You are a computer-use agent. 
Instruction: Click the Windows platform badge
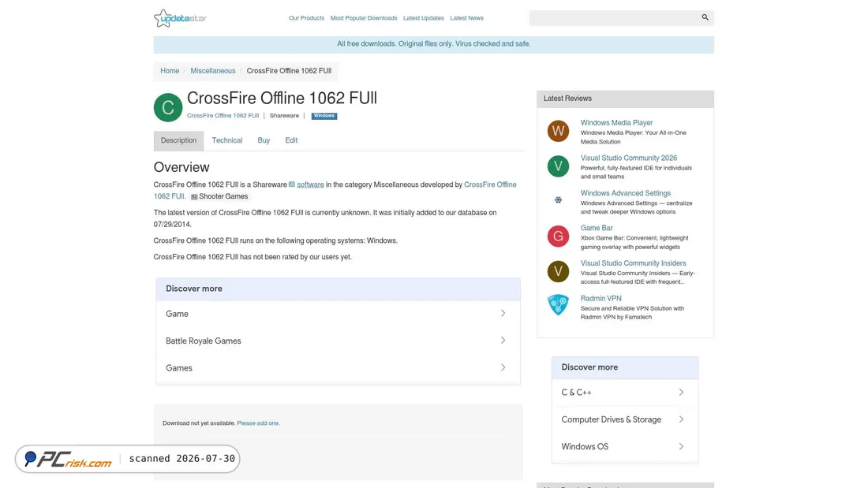point(324,116)
